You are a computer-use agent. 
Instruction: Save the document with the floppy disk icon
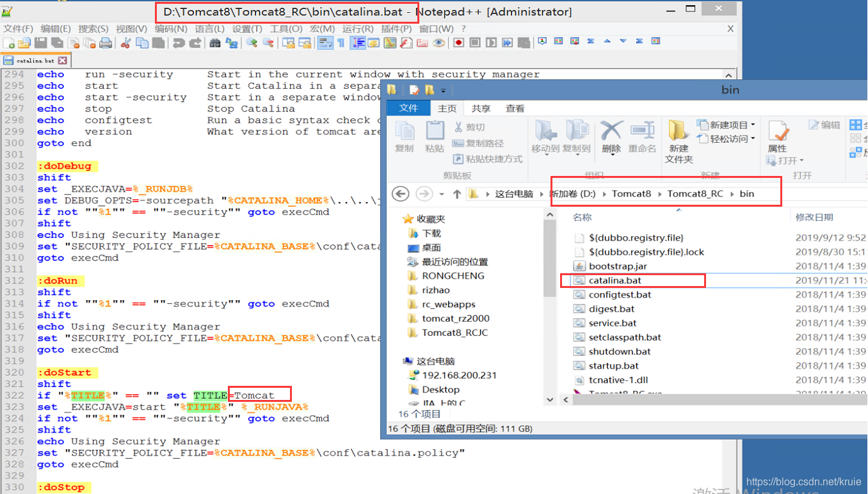[40, 43]
